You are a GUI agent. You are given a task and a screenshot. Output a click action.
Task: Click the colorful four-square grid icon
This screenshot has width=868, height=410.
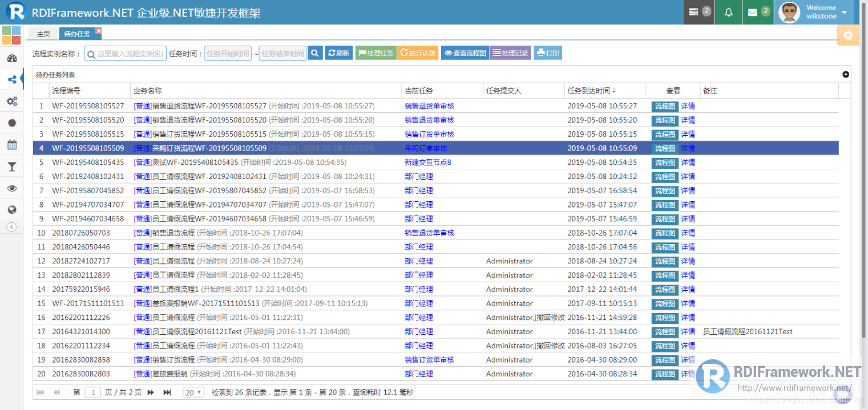[11, 35]
